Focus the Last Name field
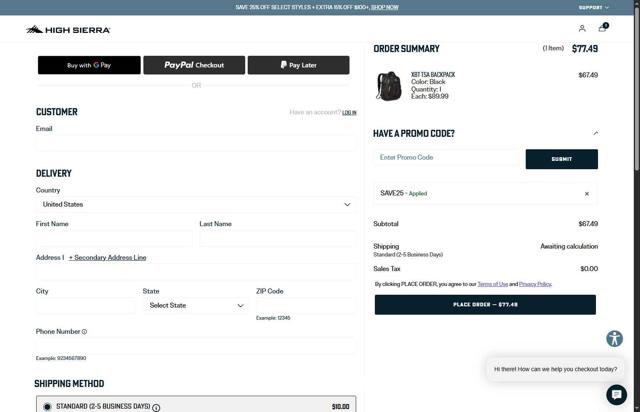The width and height of the screenshot is (640, 412). click(278, 238)
